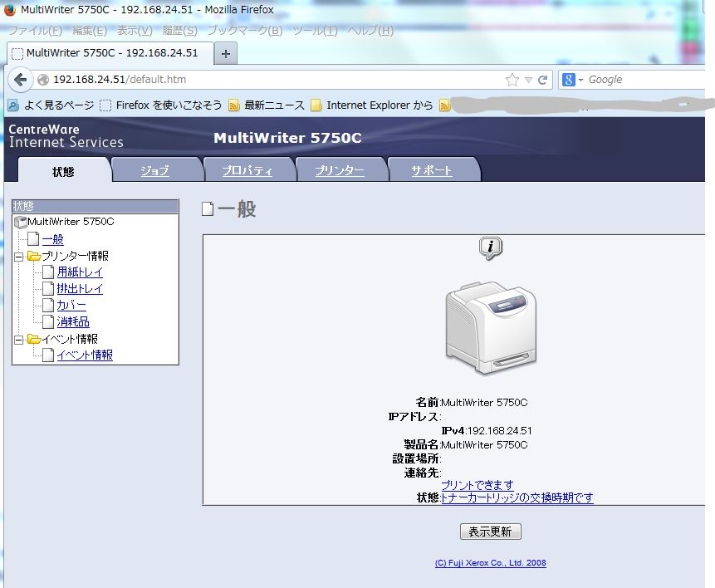Click the 最新ニュース RSS feed icon

[234, 105]
